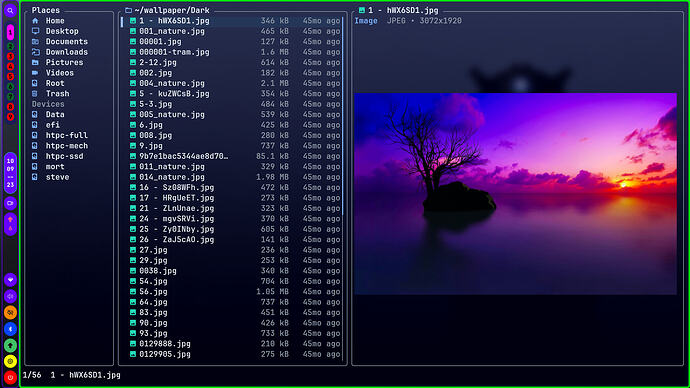690x388 pixels.
Task: Mute audio via the purple speaker icon
Action: coord(10,296)
